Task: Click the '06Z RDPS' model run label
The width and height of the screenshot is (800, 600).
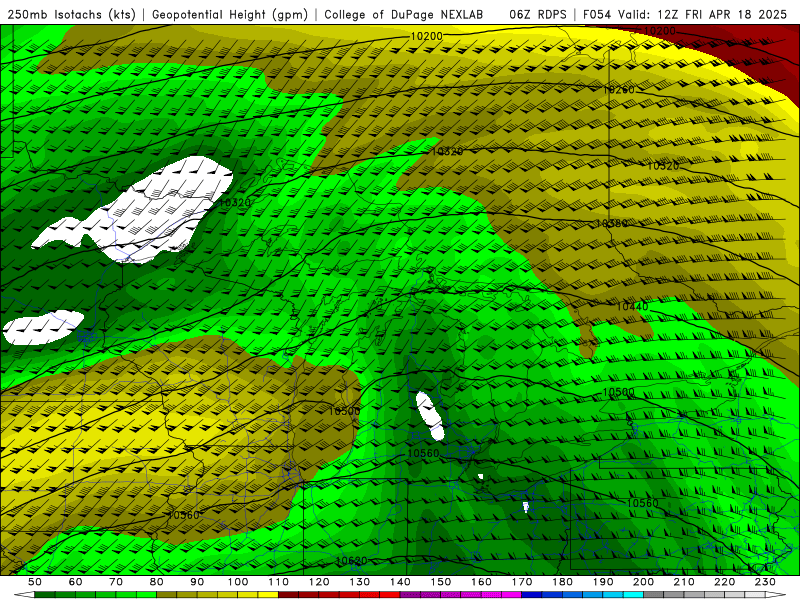Action: [538, 15]
